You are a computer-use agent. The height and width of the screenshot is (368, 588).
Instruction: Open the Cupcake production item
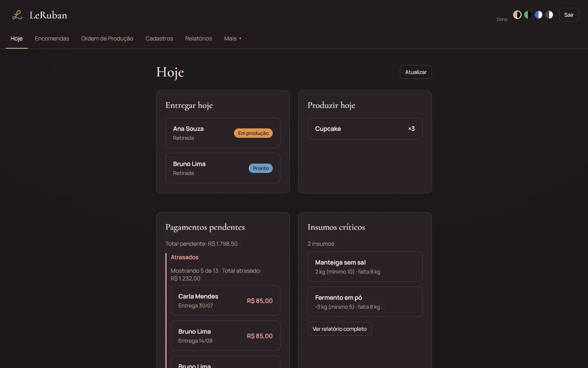click(x=365, y=129)
